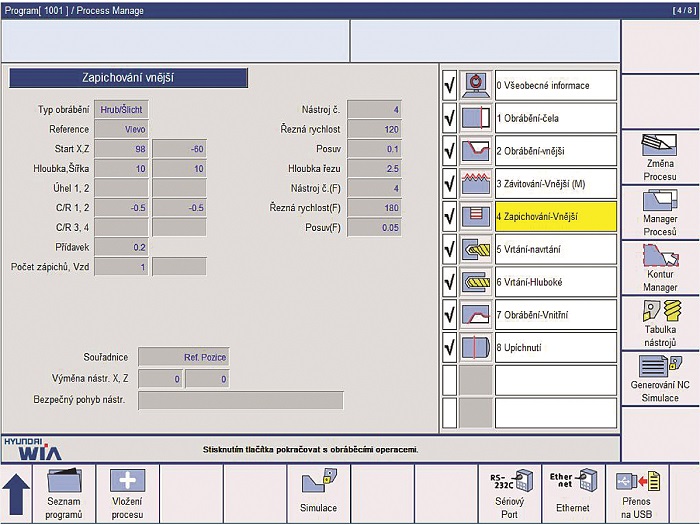Select process 5 Vrtání-navrtání
Image resolution: width=700 pixels, height=525 pixels.
pos(556,249)
